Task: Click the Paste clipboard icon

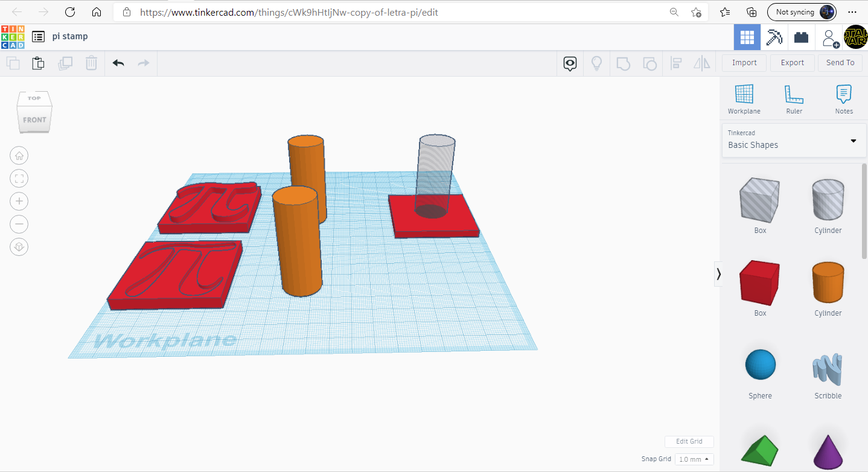Action: tap(38, 63)
